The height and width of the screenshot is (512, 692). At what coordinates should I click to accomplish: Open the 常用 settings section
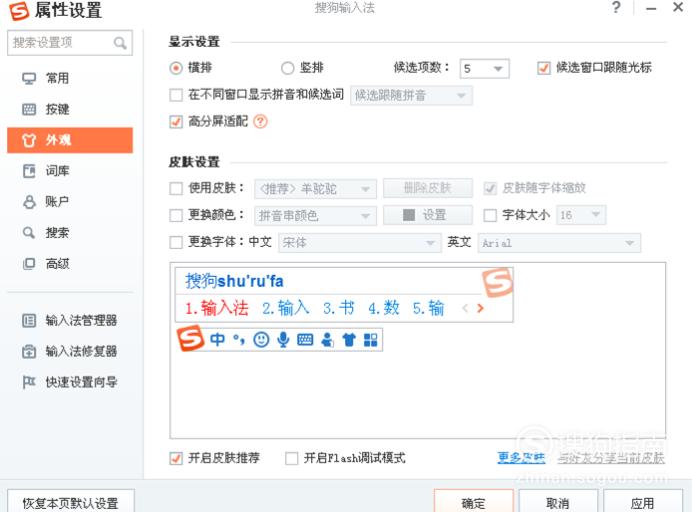pos(70,78)
